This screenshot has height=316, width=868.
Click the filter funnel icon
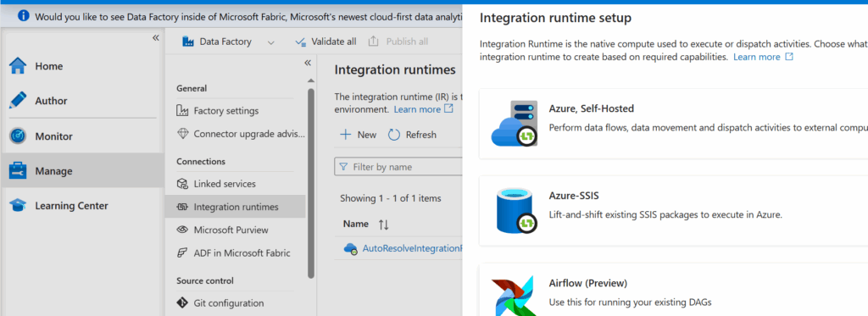pos(343,167)
